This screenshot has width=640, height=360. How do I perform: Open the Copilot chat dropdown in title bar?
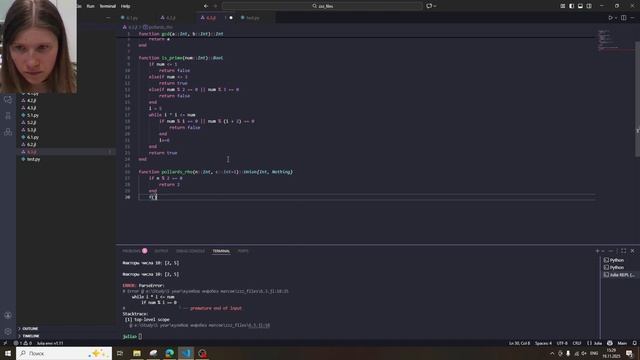[x=431, y=6]
